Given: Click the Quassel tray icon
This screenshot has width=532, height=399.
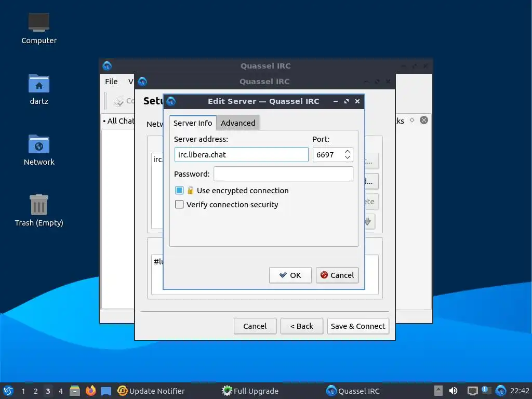Looking at the screenshot, I should tap(500, 391).
